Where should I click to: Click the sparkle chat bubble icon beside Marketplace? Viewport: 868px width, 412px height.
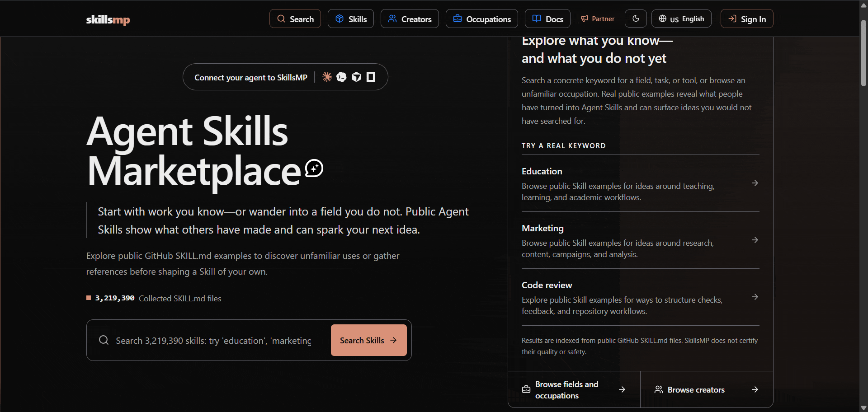coord(314,168)
